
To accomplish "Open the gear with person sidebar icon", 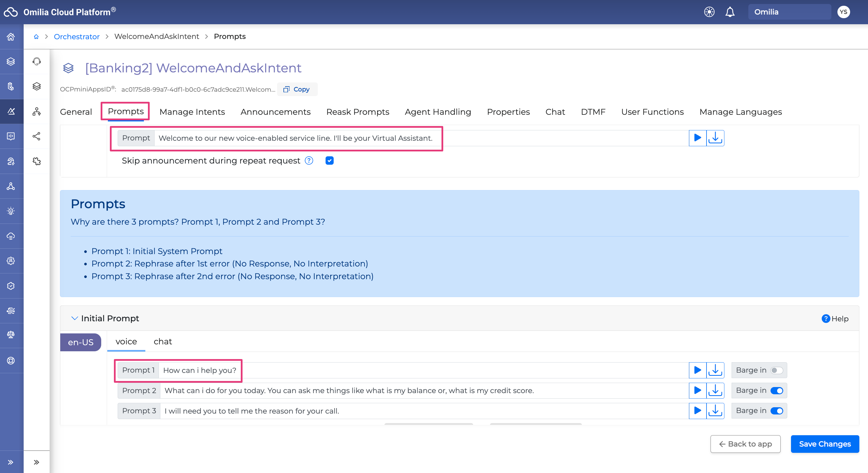I will pyautogui.click(x=11, y=261).
